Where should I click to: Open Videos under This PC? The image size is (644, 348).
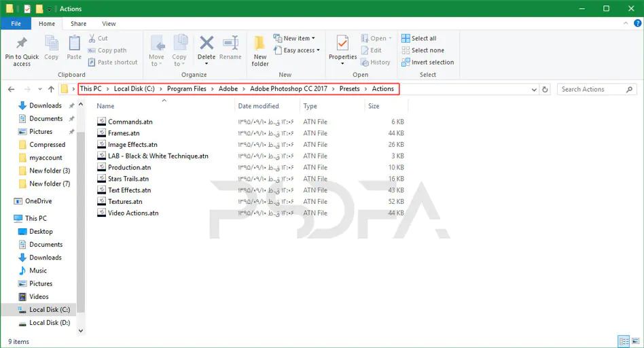(x=39, y=296)
